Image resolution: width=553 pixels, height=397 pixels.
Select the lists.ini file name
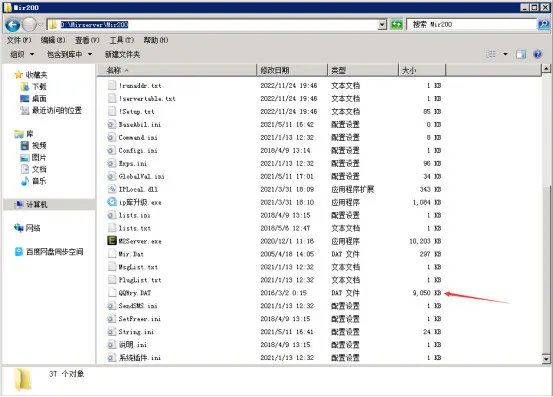click(x=134, y=215)
